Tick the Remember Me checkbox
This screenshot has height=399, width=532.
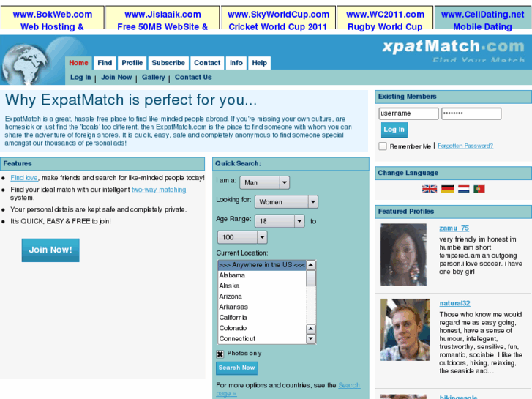[x=383, y=146]
